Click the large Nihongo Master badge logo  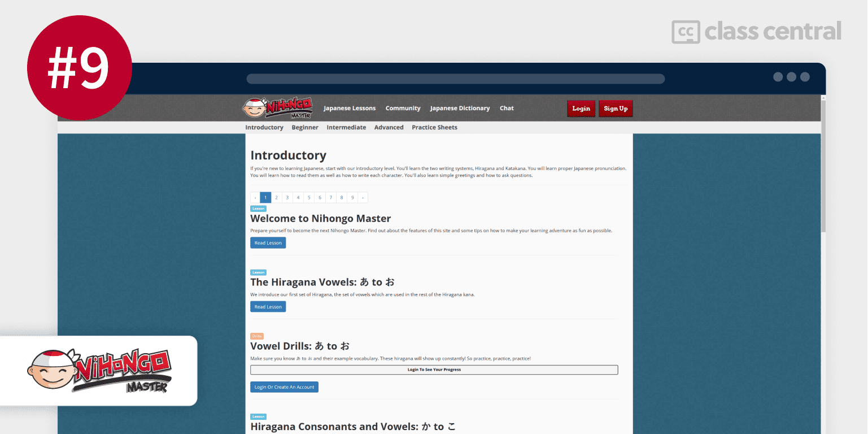click(x=99, y=371)
